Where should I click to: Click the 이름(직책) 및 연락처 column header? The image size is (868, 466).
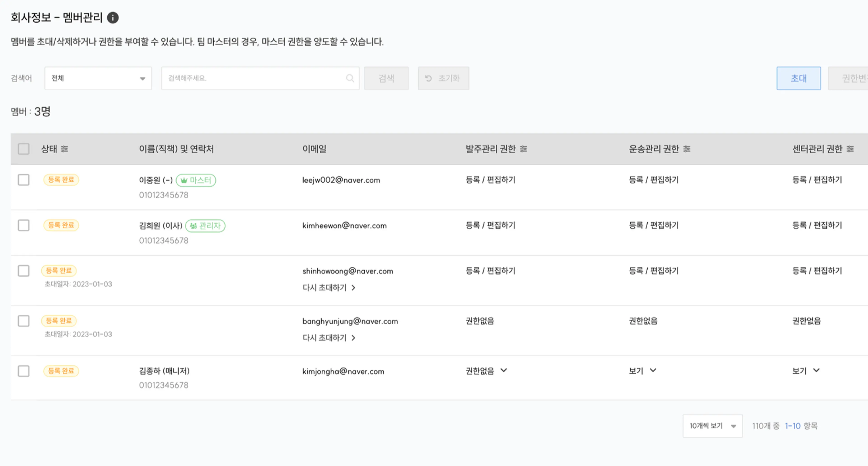coord(177,149)
